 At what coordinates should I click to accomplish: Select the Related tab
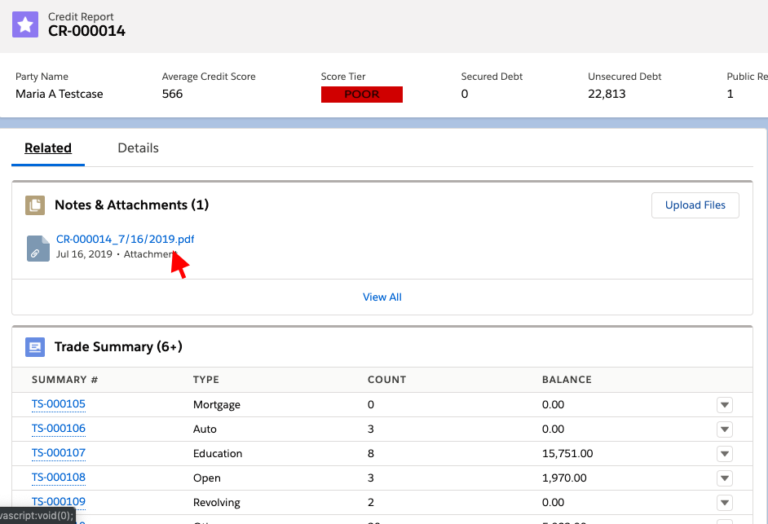click(x=48, y=148)
